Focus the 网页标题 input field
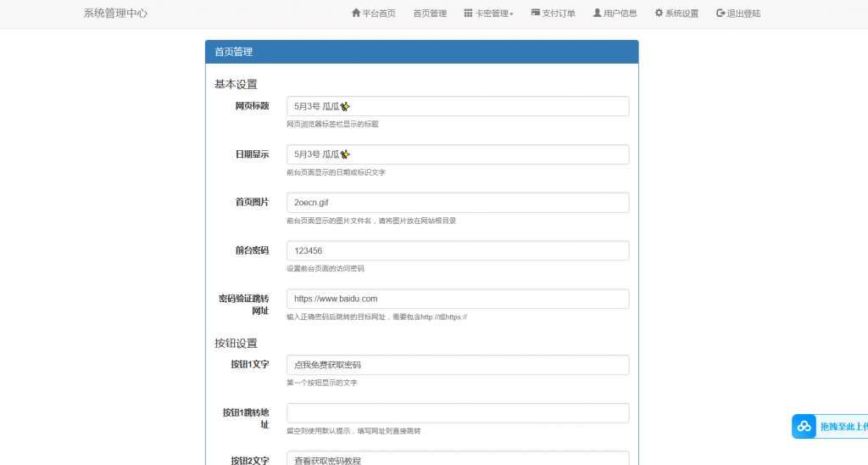This screenshot has height=465, width=868. pyautogui.click(x=458, y=106)
